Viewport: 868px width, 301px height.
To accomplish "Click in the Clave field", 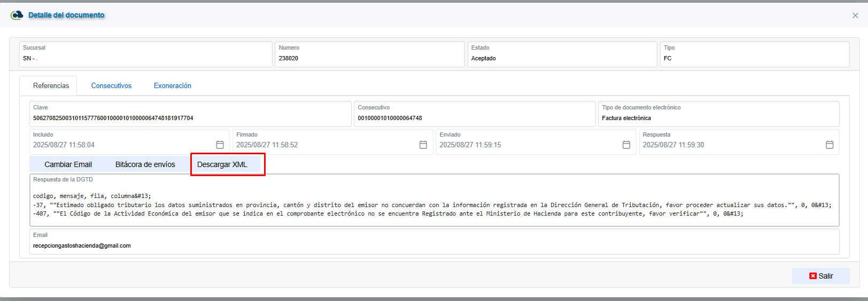I will pos(190,118).
